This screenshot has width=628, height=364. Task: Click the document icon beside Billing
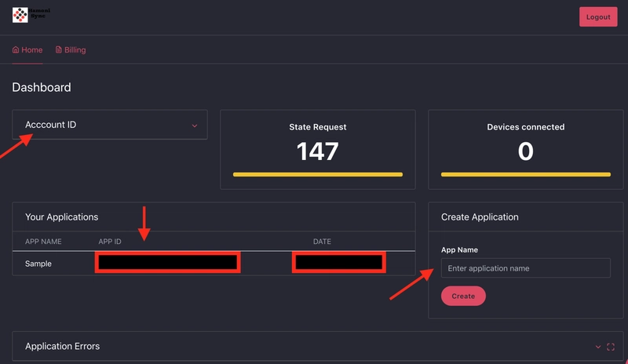pos(58,50)
